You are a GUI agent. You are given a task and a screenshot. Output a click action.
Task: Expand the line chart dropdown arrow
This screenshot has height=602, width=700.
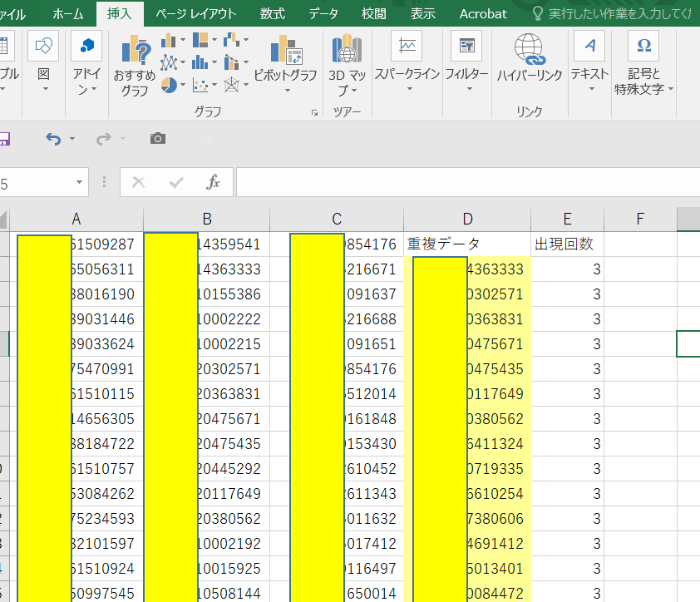[x=183, y=62]
